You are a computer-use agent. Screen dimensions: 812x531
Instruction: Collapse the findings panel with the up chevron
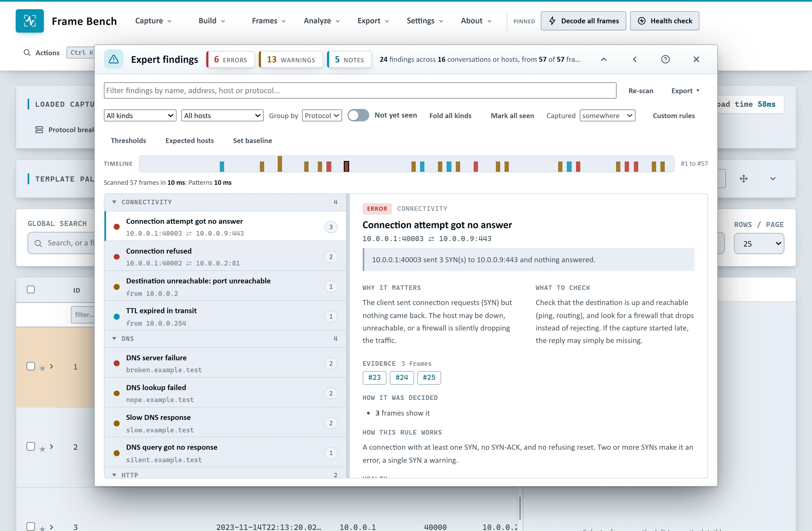coord(604,59)
